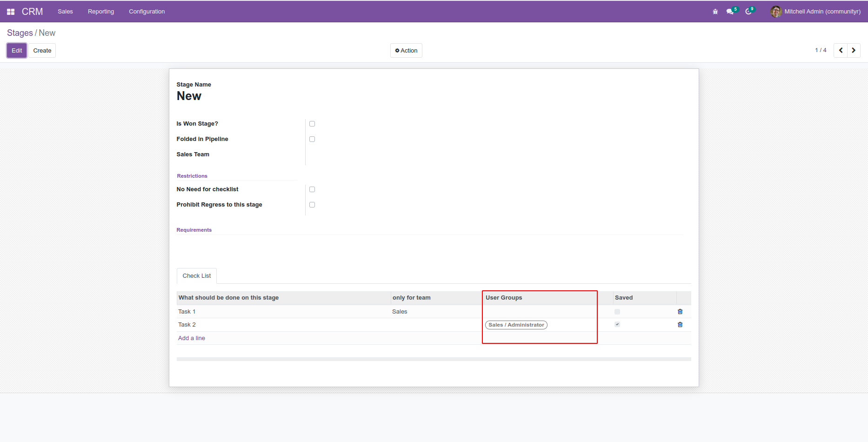Go back to Stages breadcrumb
This screenshot has height=442, width=868.
point(20,33)
